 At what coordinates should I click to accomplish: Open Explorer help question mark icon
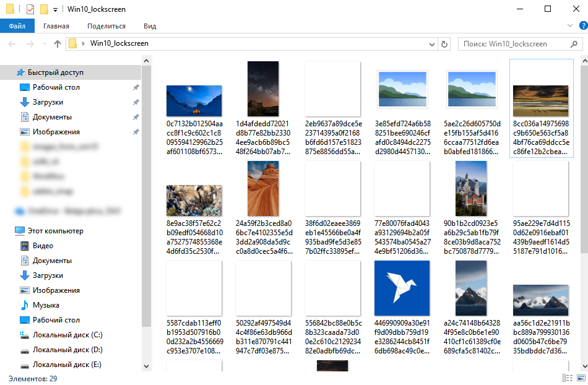581,26
